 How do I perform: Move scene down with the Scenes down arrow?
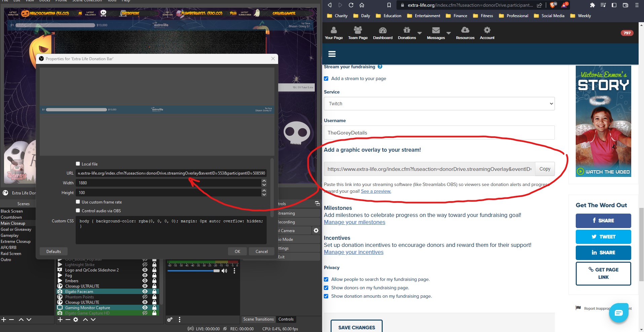tap(29, 320)
